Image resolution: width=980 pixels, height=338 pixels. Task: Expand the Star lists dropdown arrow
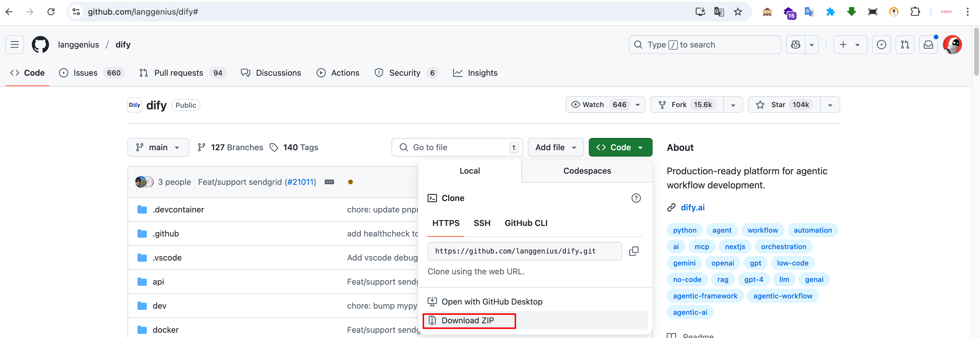[x=830, y=105]
